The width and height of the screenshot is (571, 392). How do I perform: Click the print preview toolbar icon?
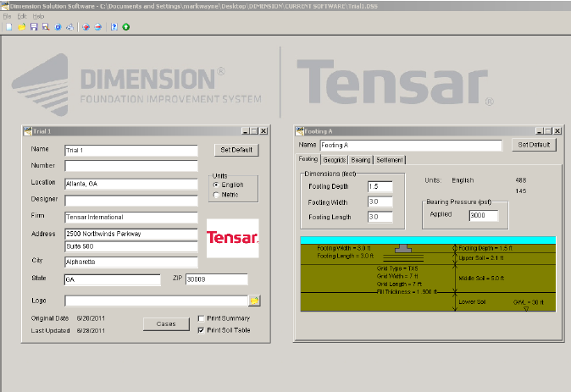pos(69,27)
